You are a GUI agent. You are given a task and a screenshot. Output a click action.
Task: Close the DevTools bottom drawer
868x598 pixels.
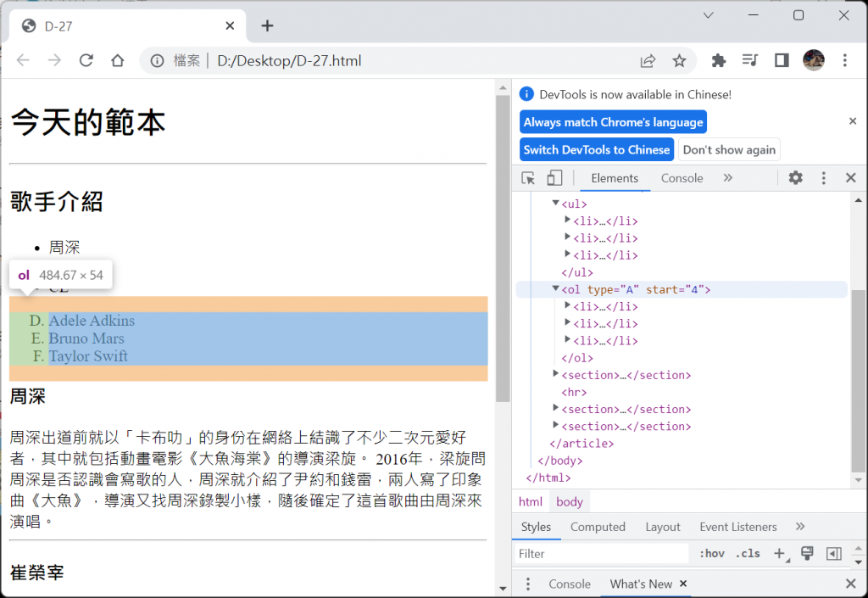click(x=851, y=583)
